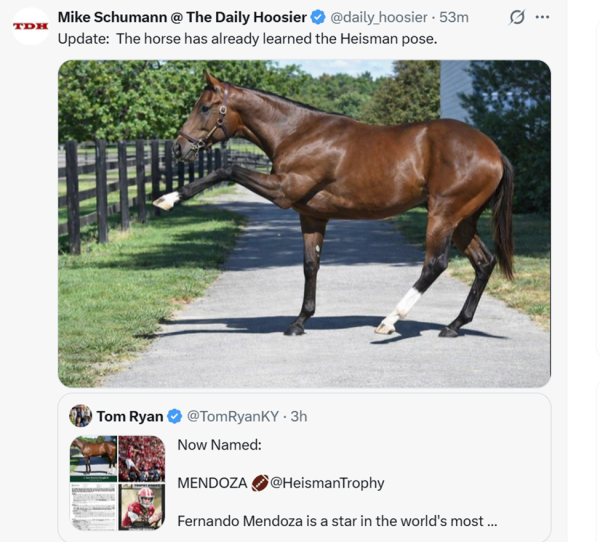This screenshot has width=600, height=542.
Task: Open Mike Schumann @ The Daily Hoosier profile name
Action: (181, 17)
